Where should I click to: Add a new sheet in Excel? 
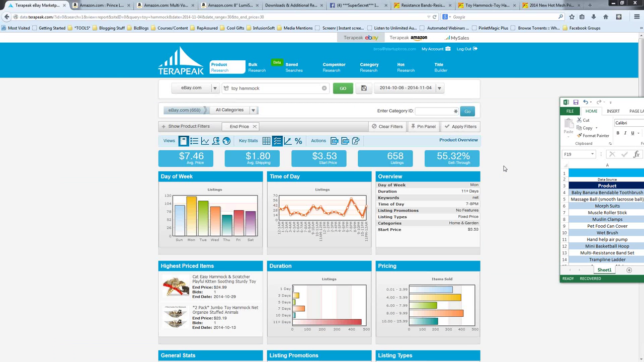(629, 270)
